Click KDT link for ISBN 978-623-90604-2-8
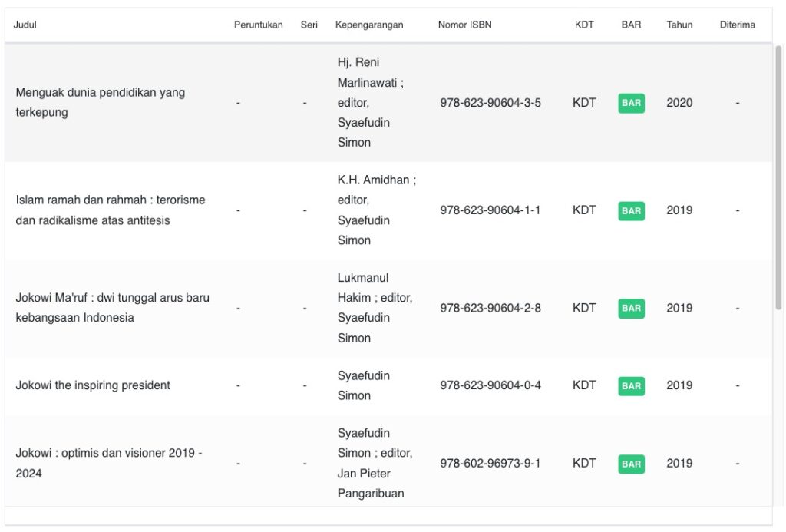The image size is (786, 532). click(584, 308)
